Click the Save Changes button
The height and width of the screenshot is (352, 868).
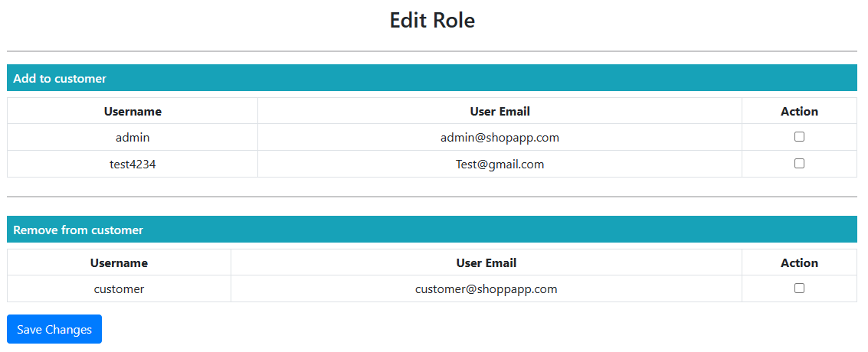54,329
